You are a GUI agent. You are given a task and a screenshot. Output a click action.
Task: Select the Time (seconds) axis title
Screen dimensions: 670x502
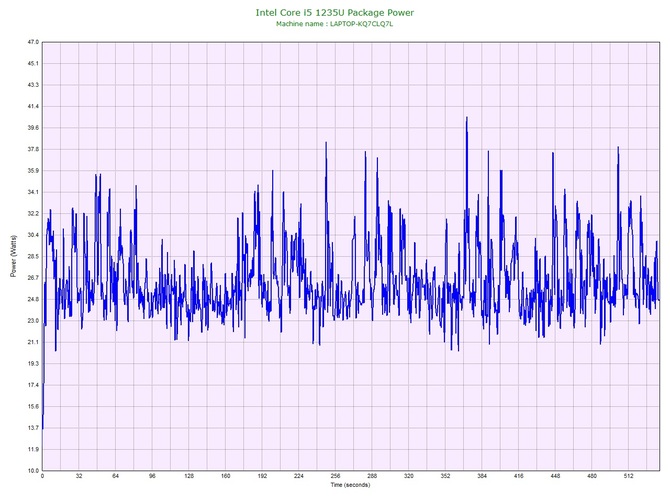pos(350,485)
